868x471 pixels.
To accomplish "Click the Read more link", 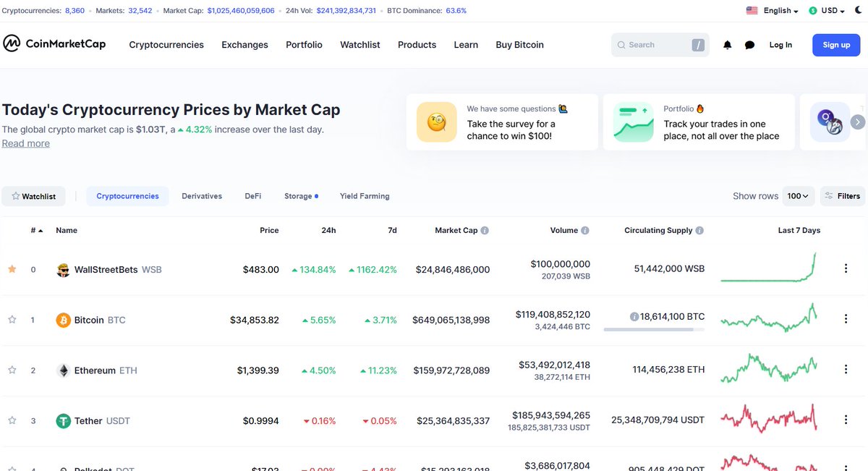I will click(26, 143).
